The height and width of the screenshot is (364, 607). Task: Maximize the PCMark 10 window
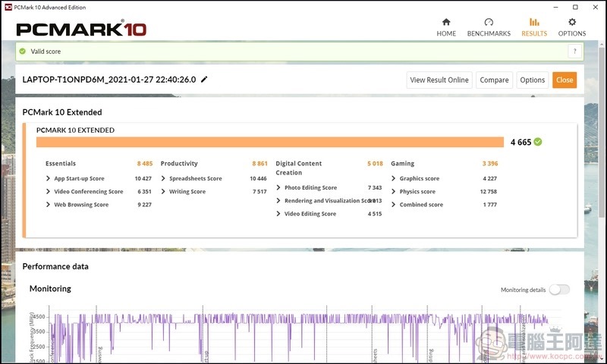tap(575, 7)
